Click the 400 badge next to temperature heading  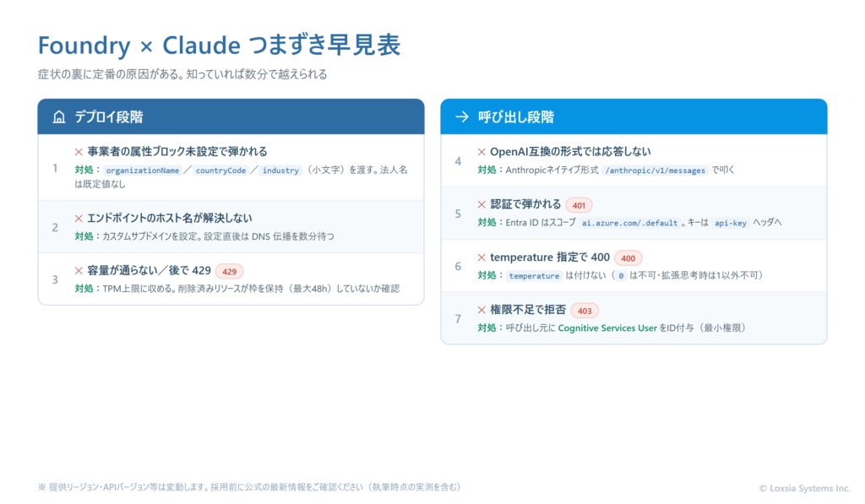point(628,258)
